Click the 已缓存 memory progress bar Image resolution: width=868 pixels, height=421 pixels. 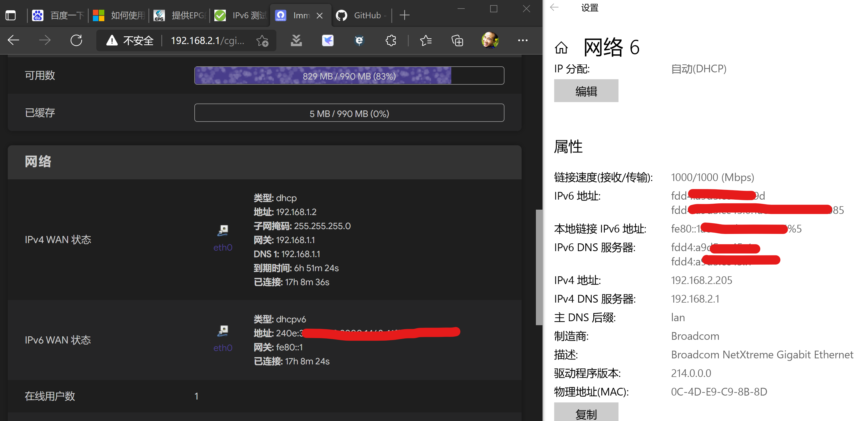click(x=349, y=113)
